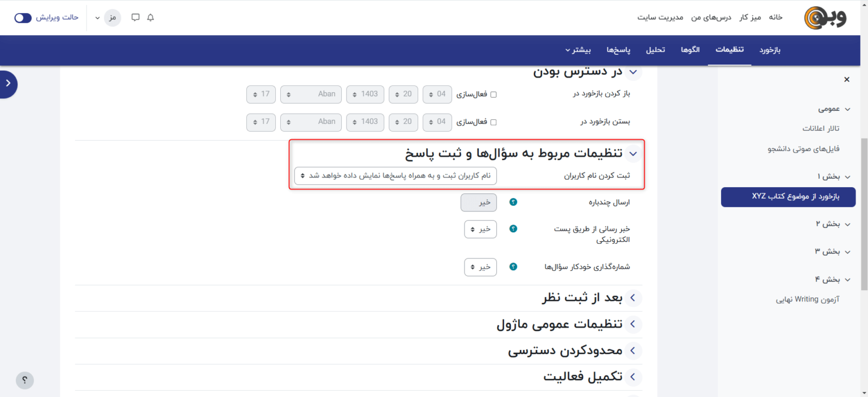868x397 pixels.
Task: Click the notifications bell icon
Action: pos(150,18)
